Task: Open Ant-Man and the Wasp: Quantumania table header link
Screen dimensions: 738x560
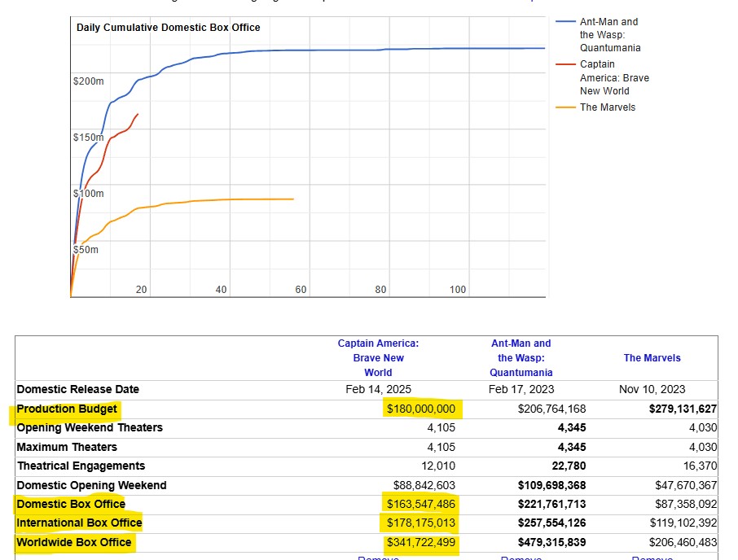Action: pos(521,357)
